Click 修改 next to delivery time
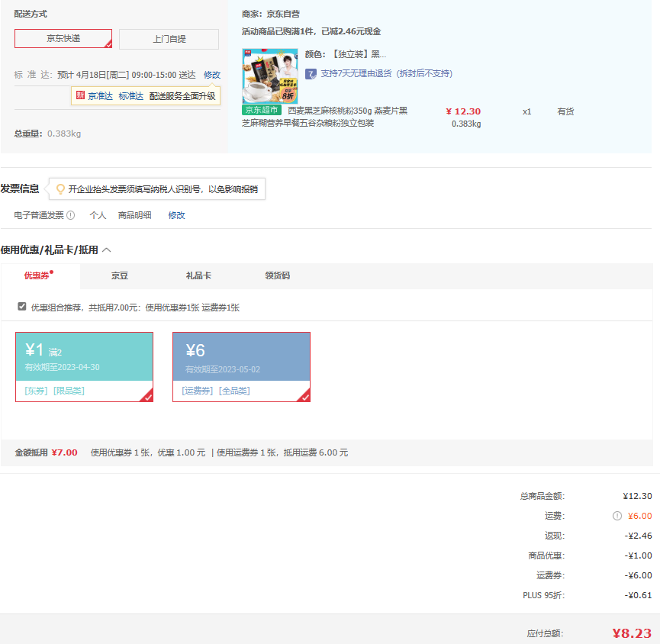This screenshot has height=644, width=660. (211, 75)
